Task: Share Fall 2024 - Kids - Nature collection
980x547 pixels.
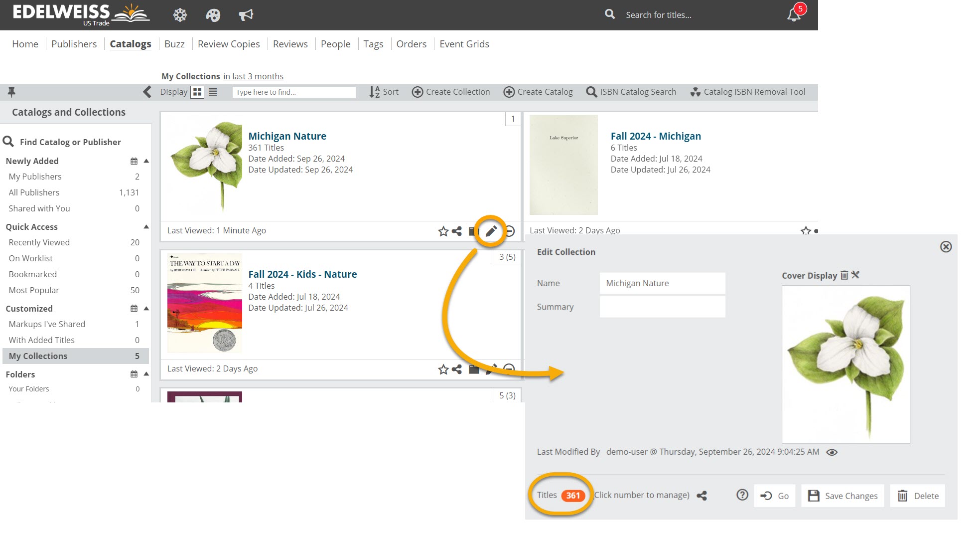Action: [457, 369]
